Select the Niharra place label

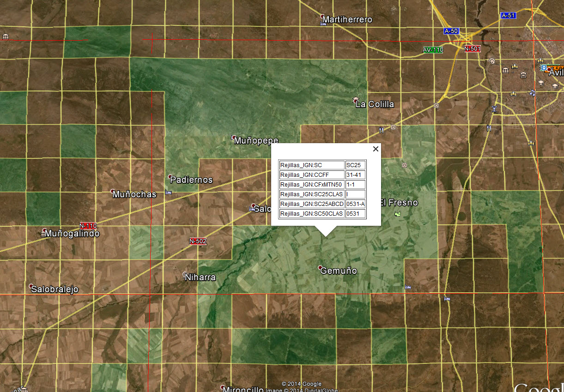click(x=200, y=277)
